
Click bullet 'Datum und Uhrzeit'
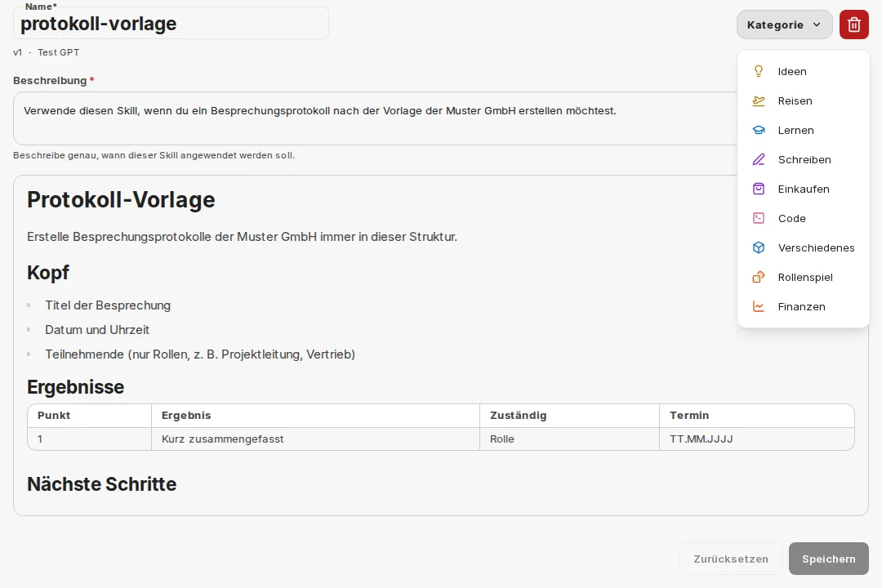click(x=96, y=330)
